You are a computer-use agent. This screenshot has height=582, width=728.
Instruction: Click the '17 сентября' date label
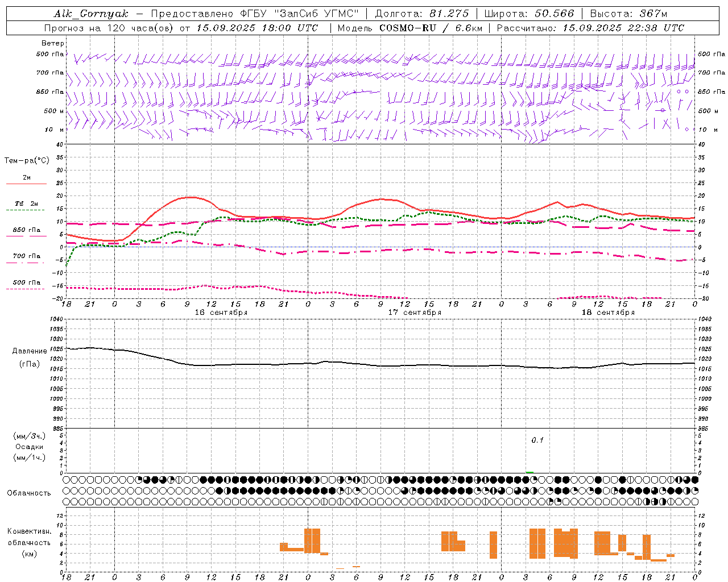click(415, 313)
